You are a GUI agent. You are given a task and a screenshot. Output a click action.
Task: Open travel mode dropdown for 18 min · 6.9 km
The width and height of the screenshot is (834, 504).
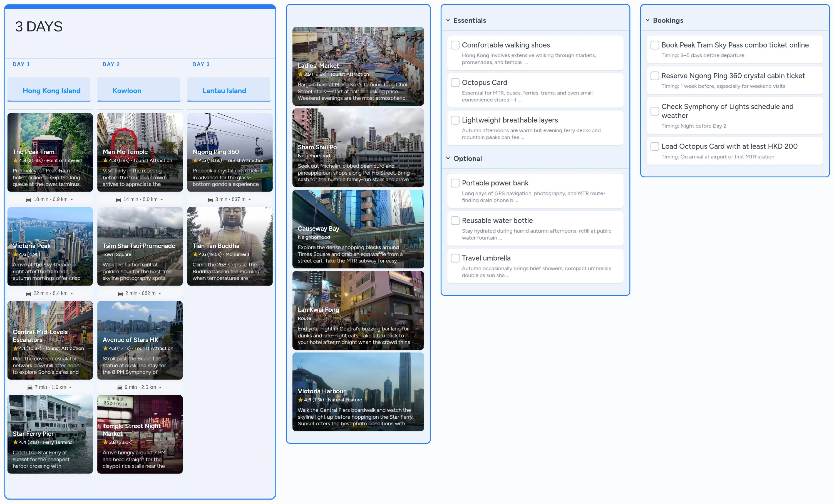[71, 200]
